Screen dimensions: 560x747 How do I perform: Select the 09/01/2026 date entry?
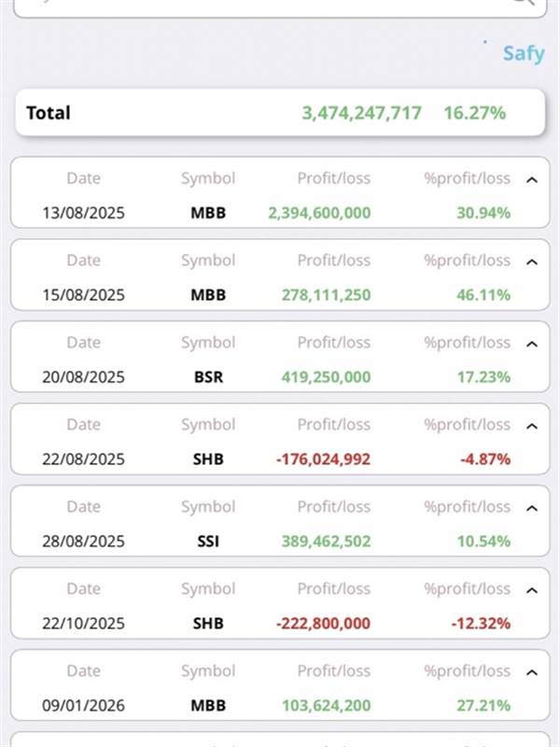(x=83, y=706)
